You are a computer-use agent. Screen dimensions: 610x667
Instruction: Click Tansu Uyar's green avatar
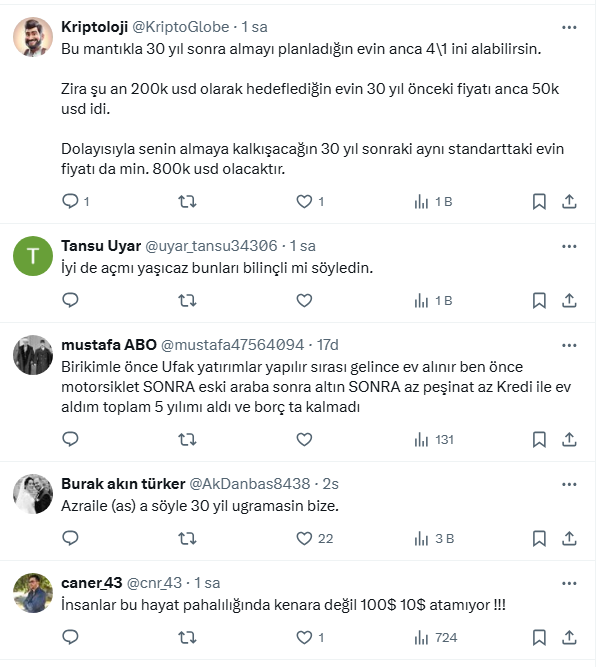[x=34, y=256]
